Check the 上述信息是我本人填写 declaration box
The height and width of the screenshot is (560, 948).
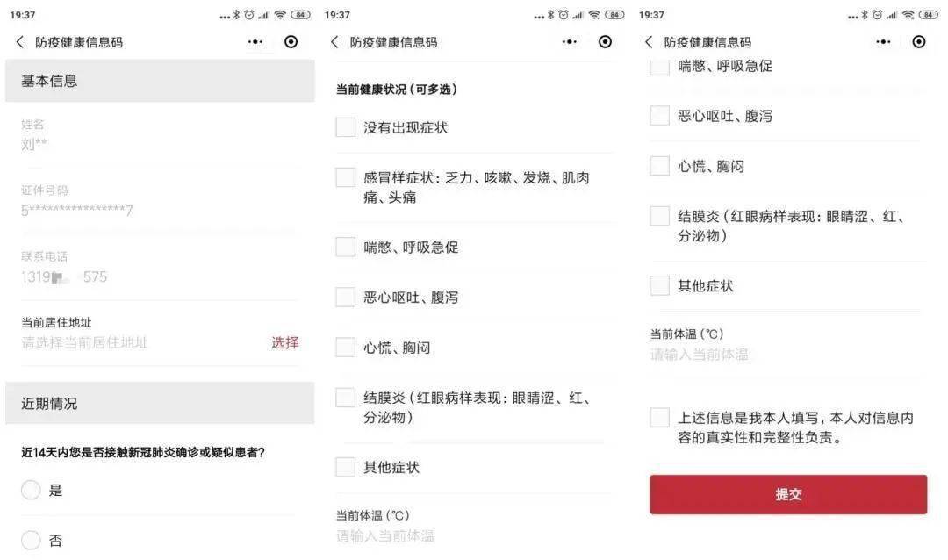pos(660,418)
